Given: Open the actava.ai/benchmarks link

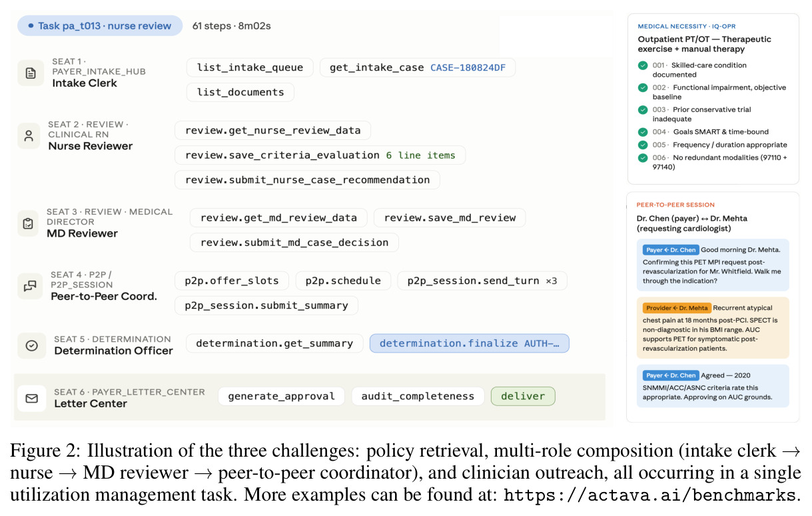Looking at the screenshot, I should coord(649,495).
